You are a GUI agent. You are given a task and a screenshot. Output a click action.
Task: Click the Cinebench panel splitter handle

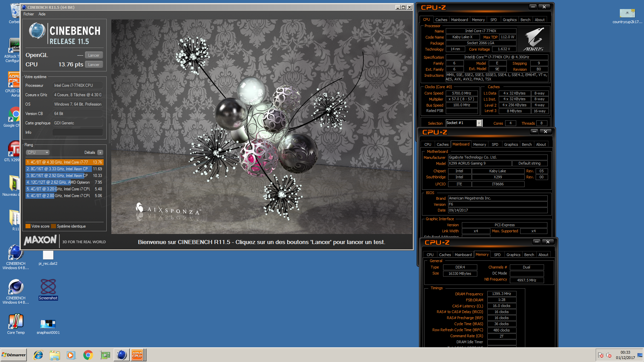(x=109, y=133)
